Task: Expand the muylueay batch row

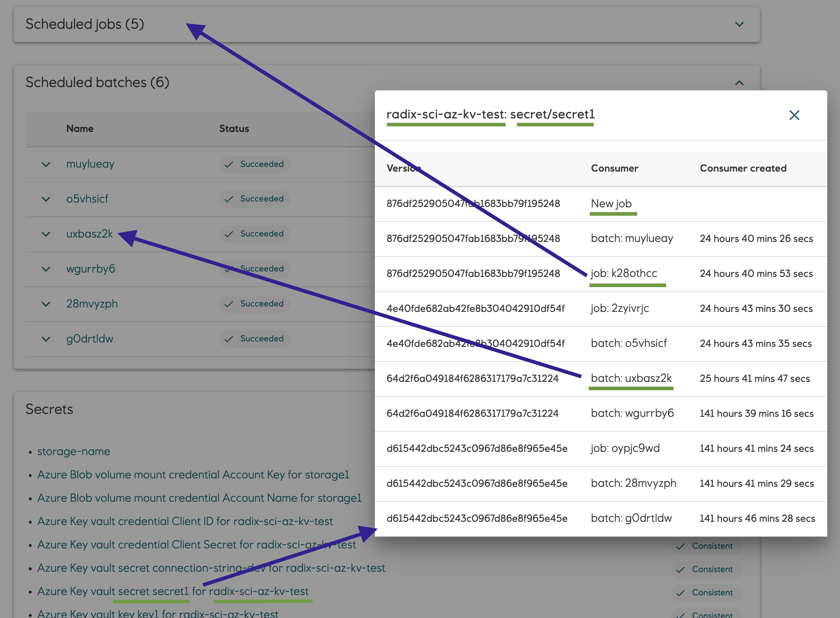Action: pos(46,164)
